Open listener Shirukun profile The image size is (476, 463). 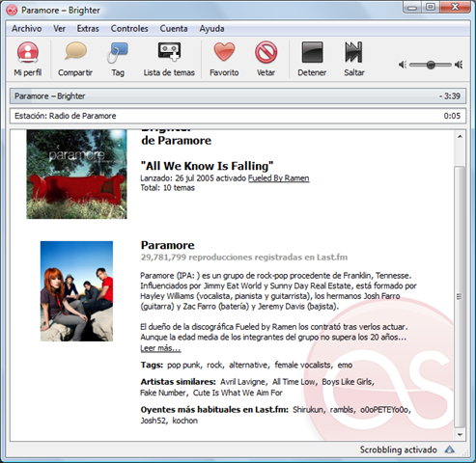coord(309,410)
